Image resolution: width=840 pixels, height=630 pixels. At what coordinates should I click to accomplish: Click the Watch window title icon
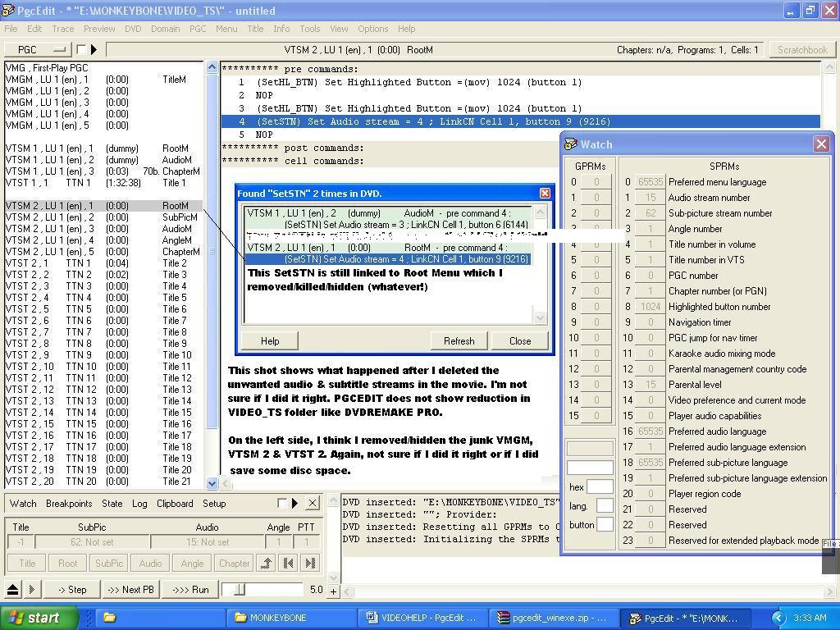click(572, 144)
